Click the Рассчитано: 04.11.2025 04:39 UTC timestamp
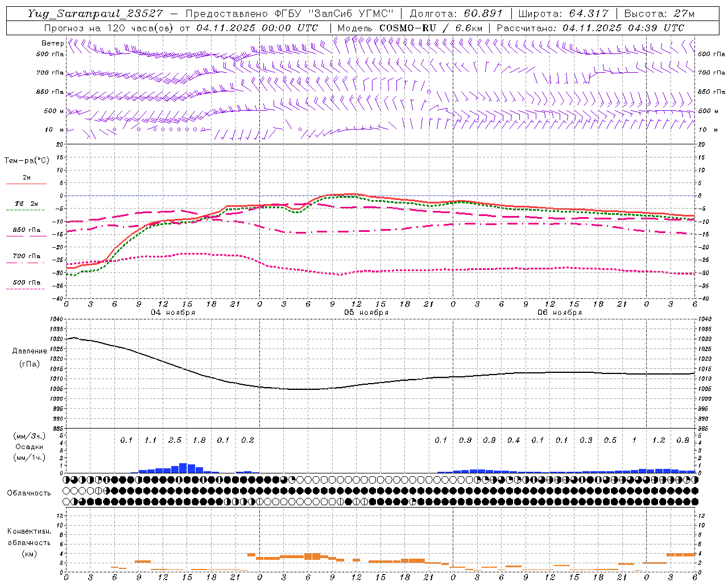728x582 pixels. coord(590,28)
